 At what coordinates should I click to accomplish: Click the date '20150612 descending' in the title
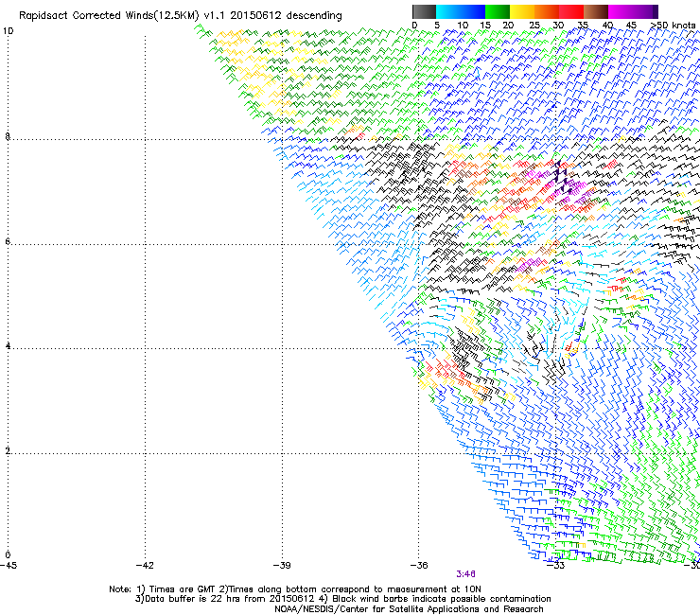[286, 16]
